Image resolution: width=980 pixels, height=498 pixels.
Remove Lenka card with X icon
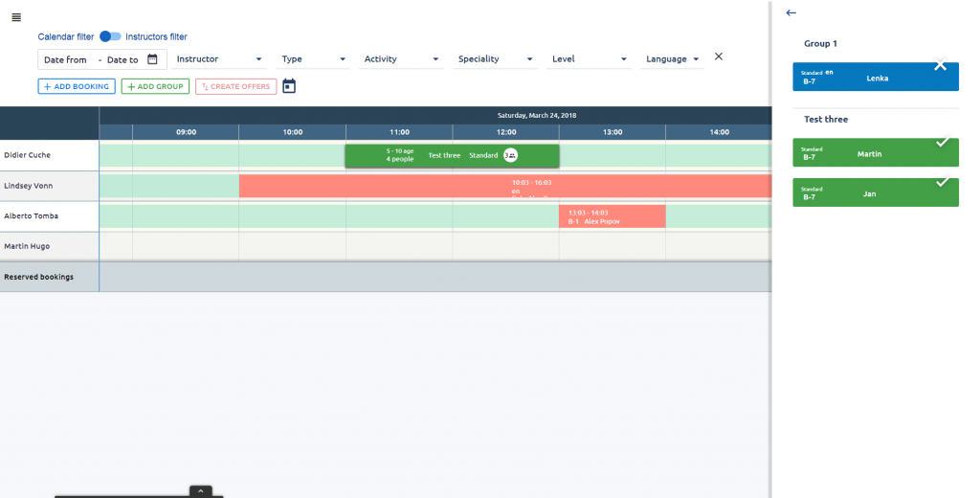tap(940, 65)
